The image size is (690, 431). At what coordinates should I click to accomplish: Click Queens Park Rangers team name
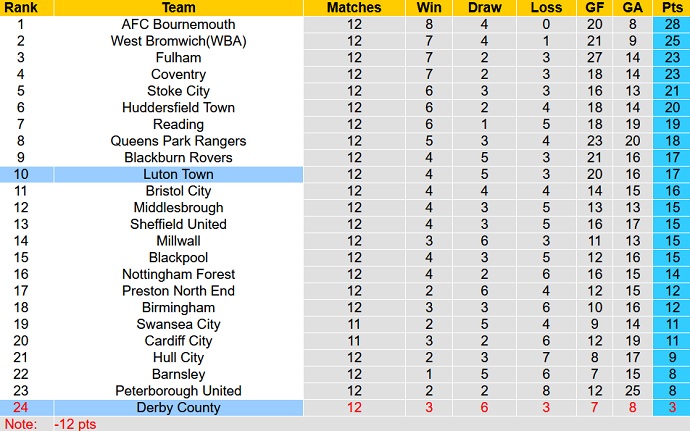pos(178,141)
